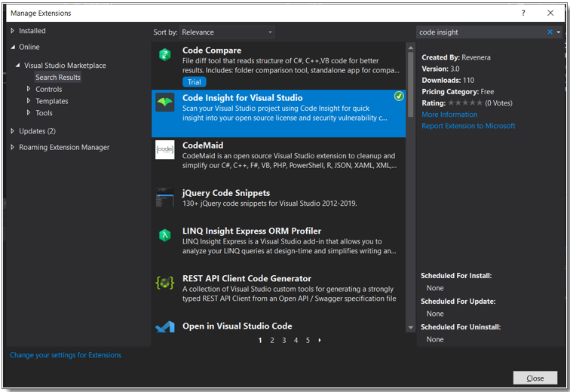Click the jQuery Code Snippets icon
The image size is (570, 392).
point(165,198)
